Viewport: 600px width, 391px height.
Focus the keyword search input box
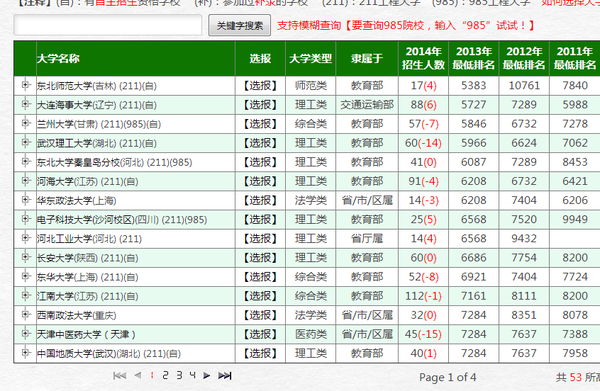pos(108,25)
